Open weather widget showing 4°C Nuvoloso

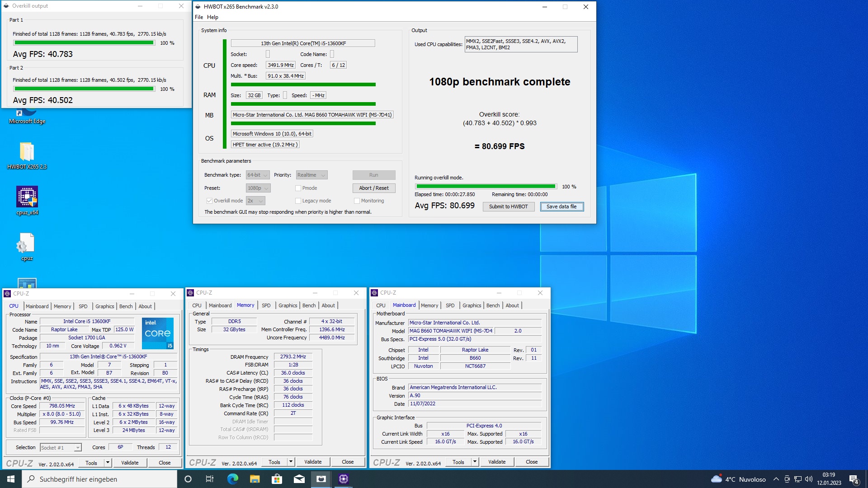point(738,479)
